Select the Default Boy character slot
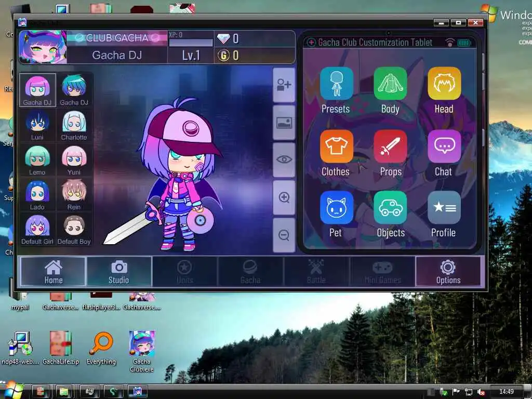Image resolution: width=532 pixels, height=399 pixels. (74, 229)
